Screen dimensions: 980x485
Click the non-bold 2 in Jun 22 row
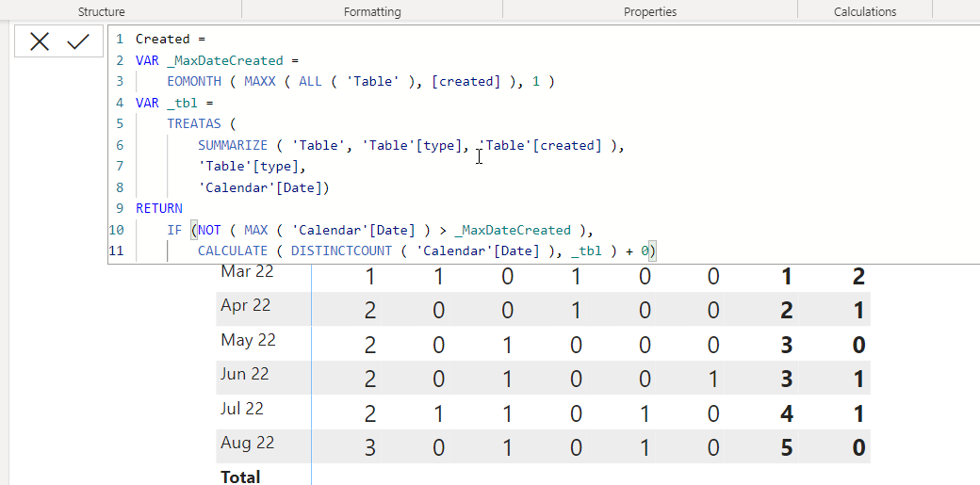[x=370, y=380]
